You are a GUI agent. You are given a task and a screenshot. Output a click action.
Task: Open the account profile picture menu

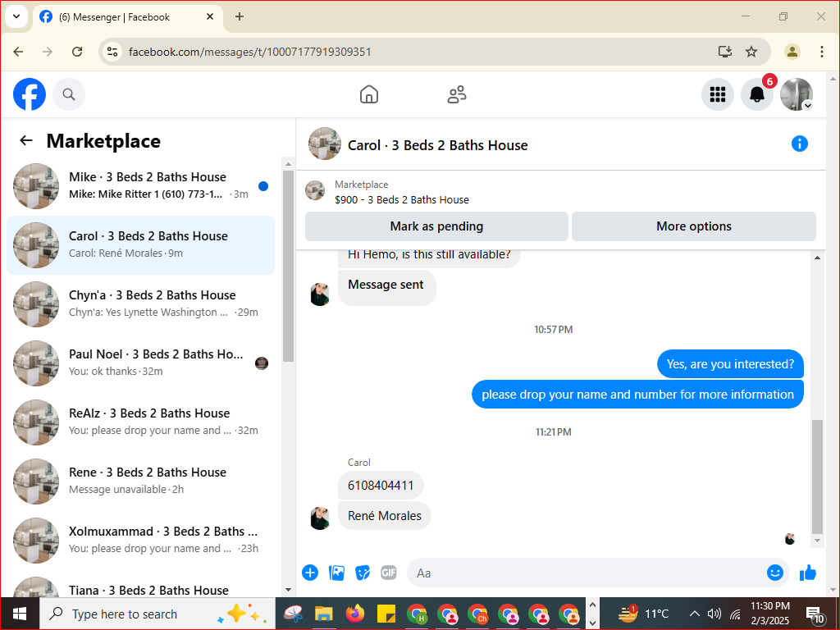tap(796, 95)
